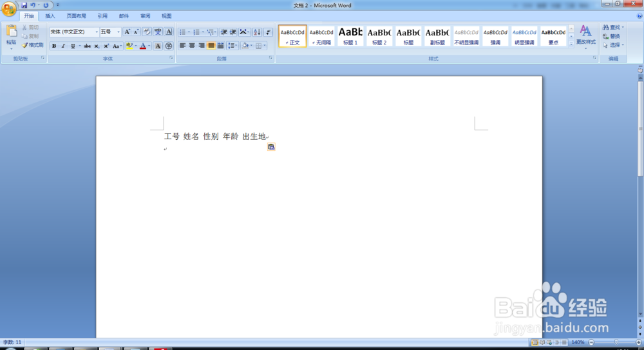Click character border boxed A icon
The height and width of the screenshot is (350, 644).
coord(168,32)
